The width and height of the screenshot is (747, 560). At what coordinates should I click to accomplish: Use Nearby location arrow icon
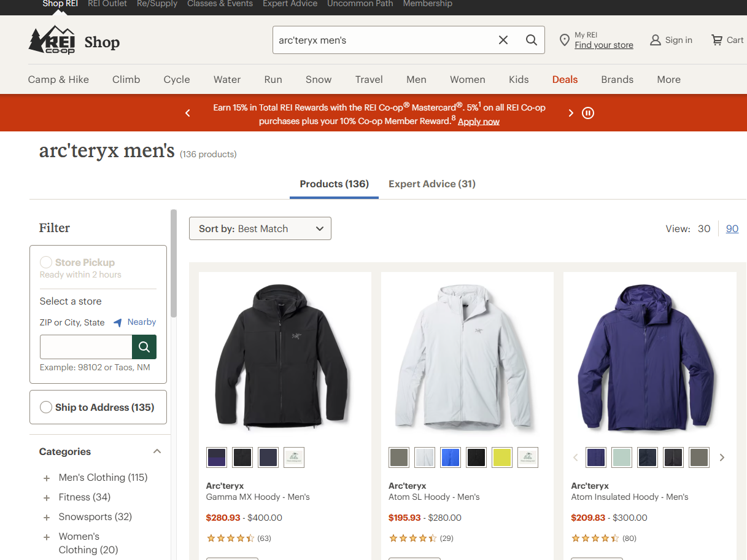(x=118, y=322)
